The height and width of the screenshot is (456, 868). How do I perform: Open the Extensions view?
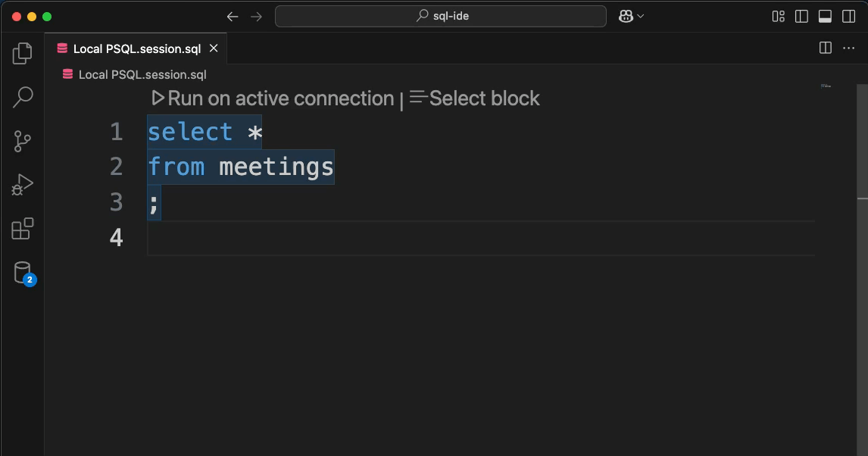pyautogui.click(x=23, y=229)
